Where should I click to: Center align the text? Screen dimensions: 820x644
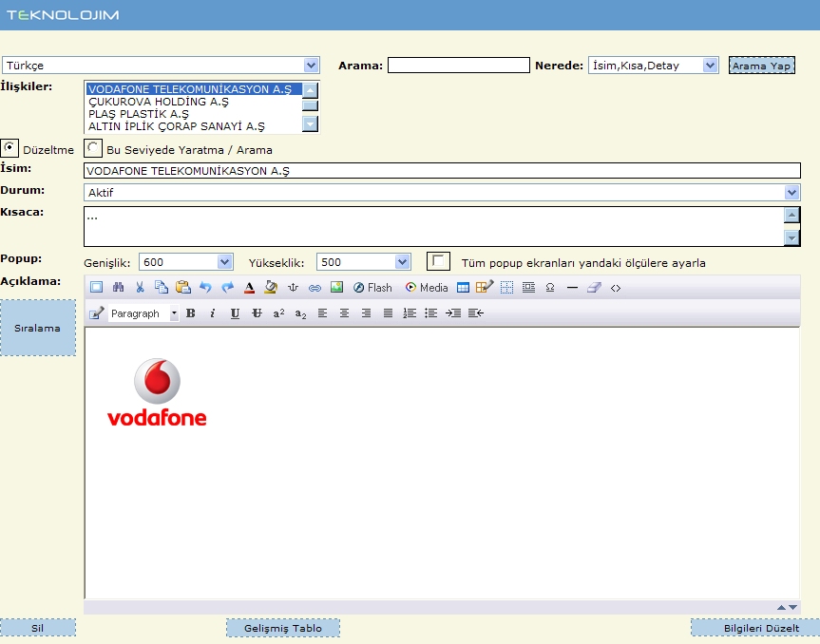tap(344, 313)
